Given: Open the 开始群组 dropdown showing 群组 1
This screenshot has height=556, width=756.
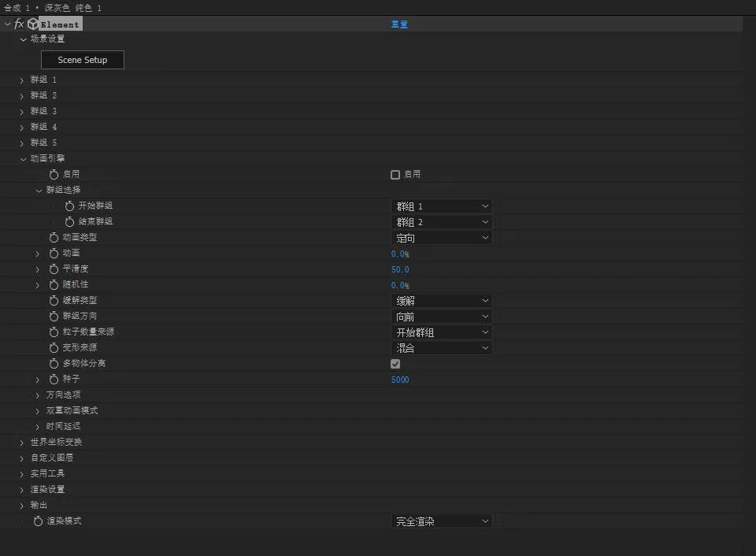Looking at the screenshot, I should (x=441, y=206).
